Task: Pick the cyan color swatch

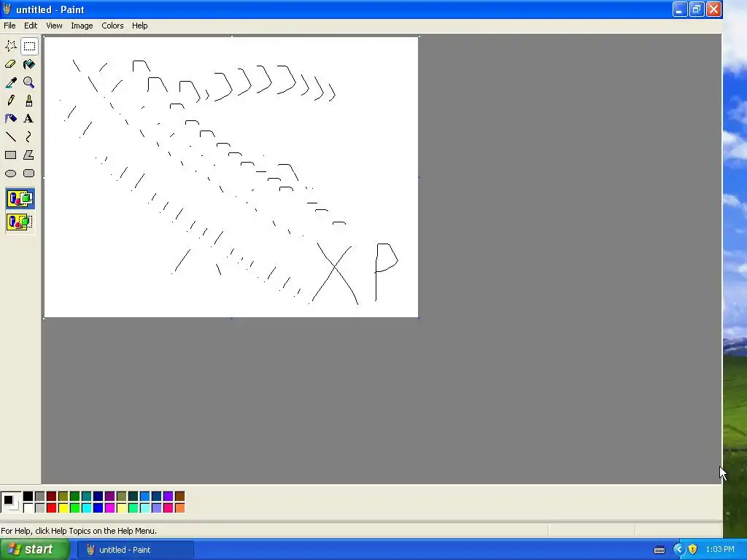Action: click(x=86, y=508)
